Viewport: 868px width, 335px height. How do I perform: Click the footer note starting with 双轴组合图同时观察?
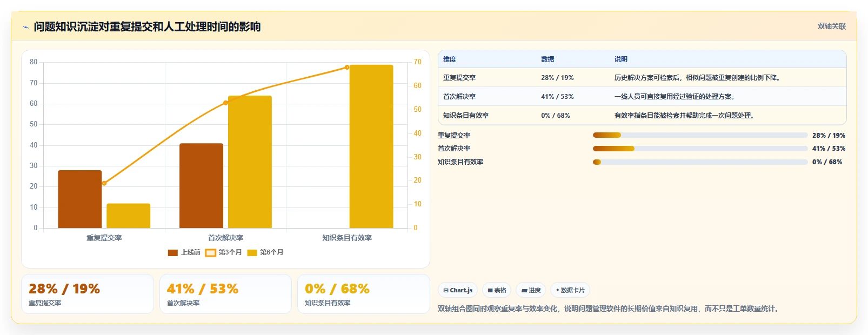coord(609,309)
